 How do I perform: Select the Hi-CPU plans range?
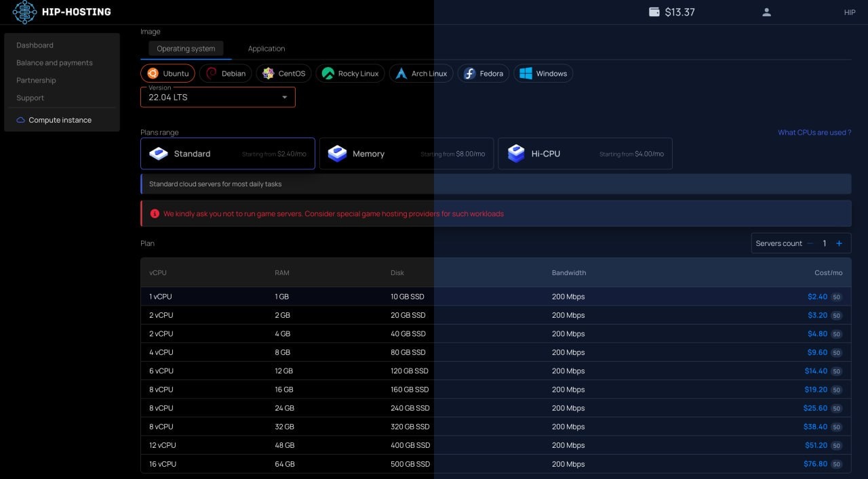585,154
